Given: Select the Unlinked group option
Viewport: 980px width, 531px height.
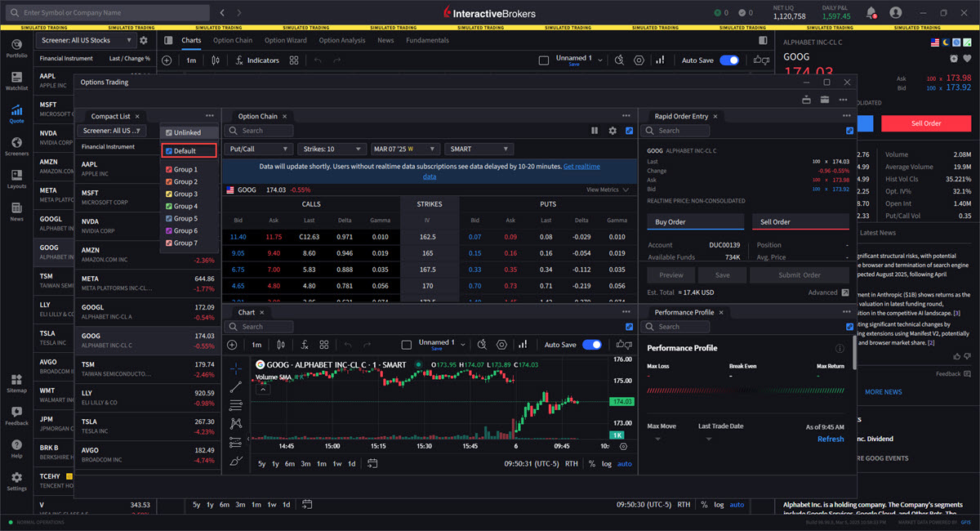Looking at the screenshot, I should [187, 132].
